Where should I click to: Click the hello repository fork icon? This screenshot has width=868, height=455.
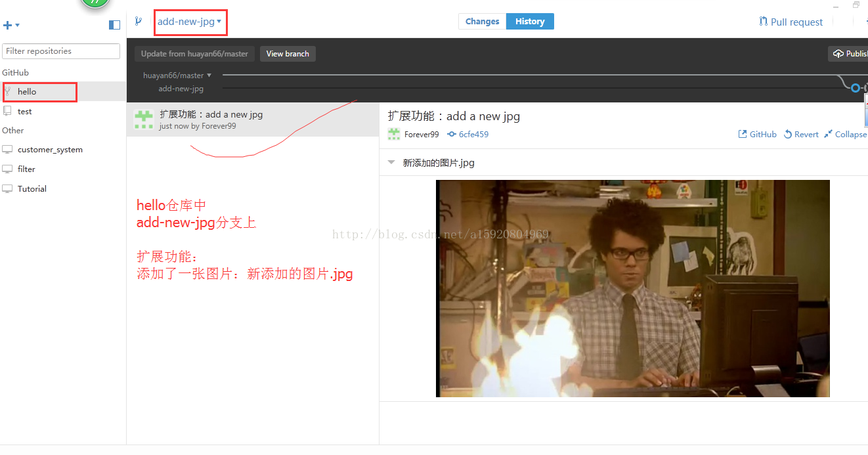[x=8, y=91]
